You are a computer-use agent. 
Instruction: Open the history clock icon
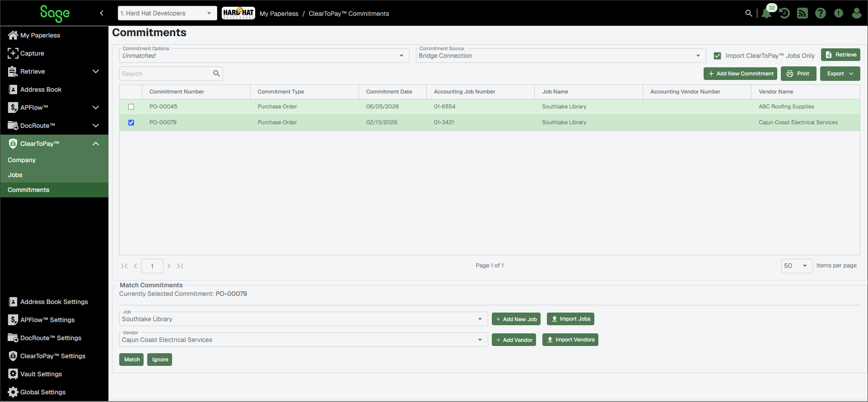(x=784, y=13)
